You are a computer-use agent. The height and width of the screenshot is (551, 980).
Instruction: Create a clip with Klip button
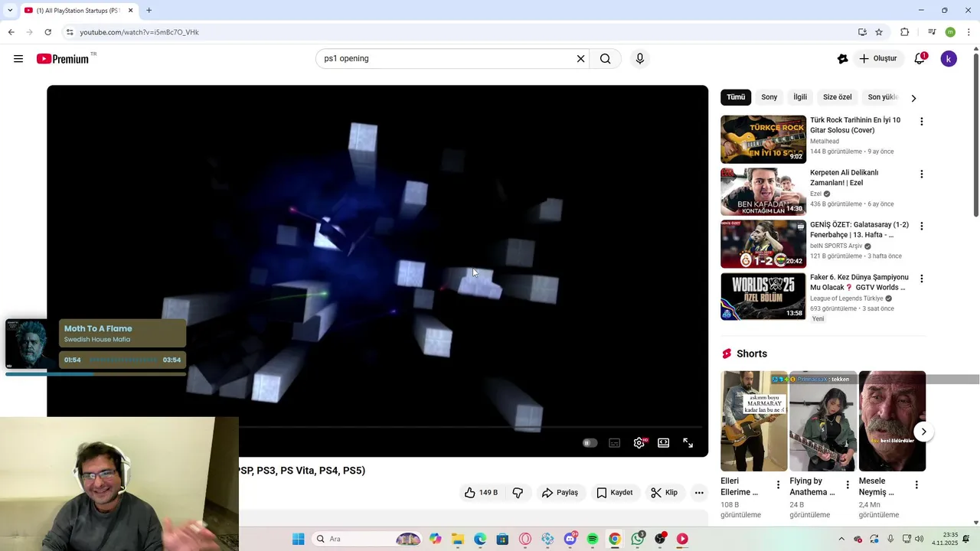[664, 493]
